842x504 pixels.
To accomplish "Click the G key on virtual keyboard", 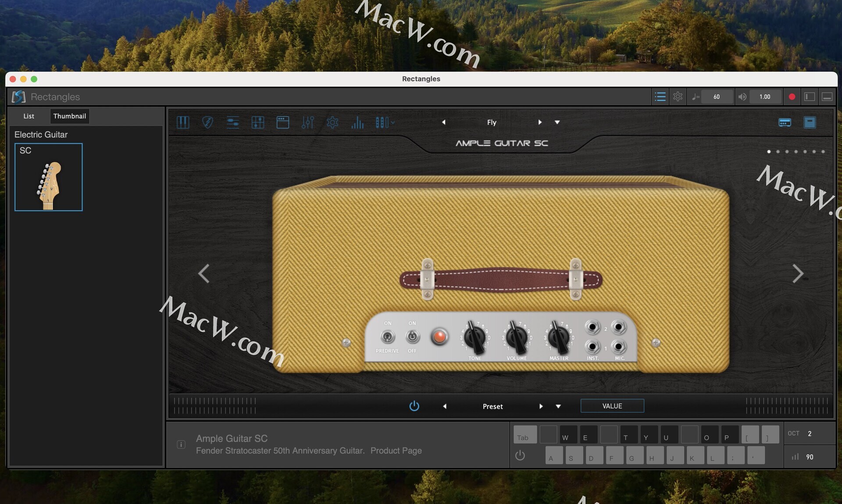I will pos(635,455).
